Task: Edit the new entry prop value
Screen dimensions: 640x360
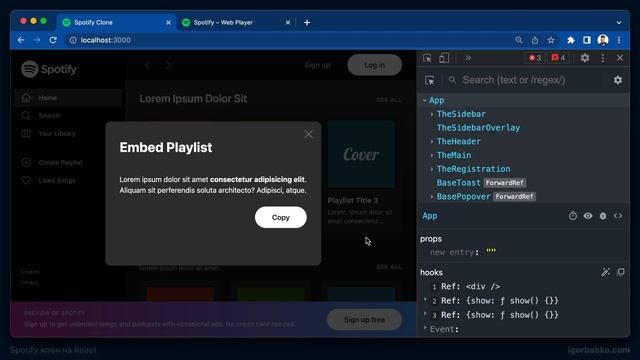Action: coord(491,252)
